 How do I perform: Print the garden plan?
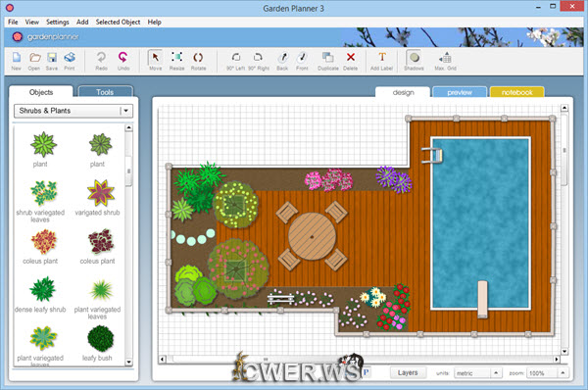click(x=70, y=61)
